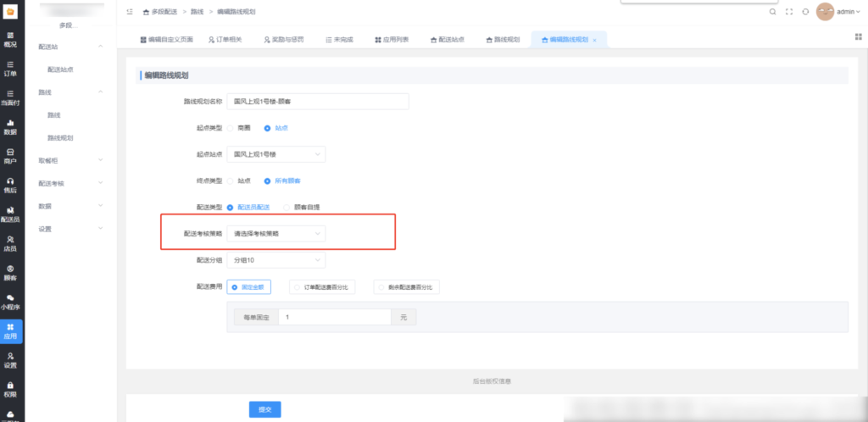The image size is (868, 422).
Task: Switch to the 奖励与惩罚 tab
Action: 283,40
